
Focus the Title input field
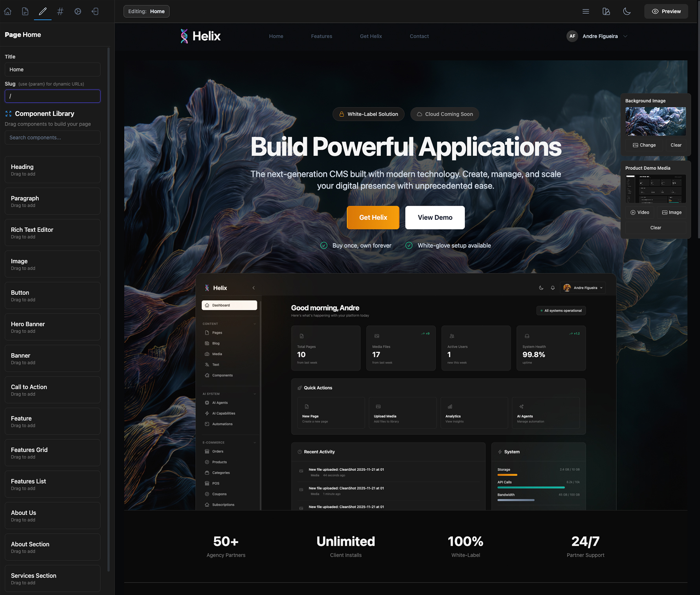(x=53, y=70)
